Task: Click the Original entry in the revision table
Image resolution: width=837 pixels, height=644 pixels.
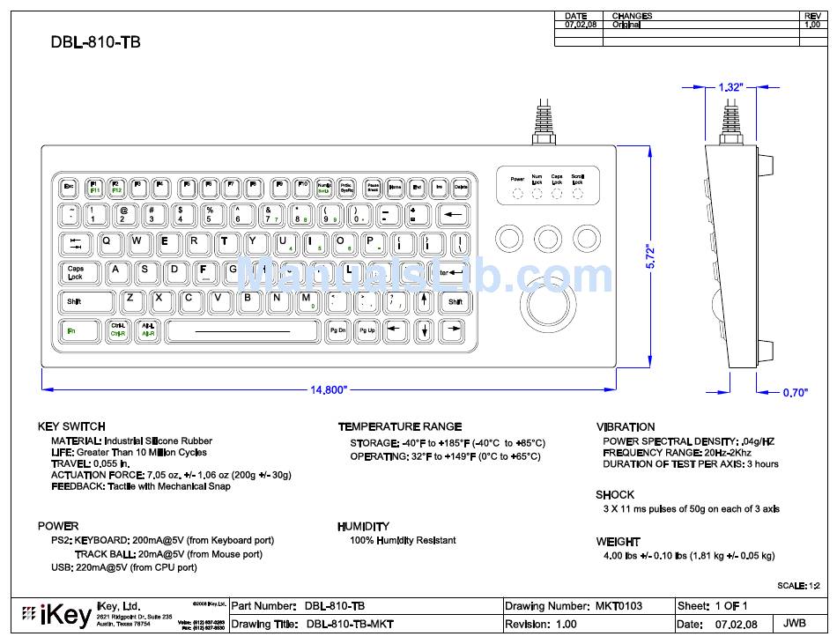Action: [x=626, y=25]
